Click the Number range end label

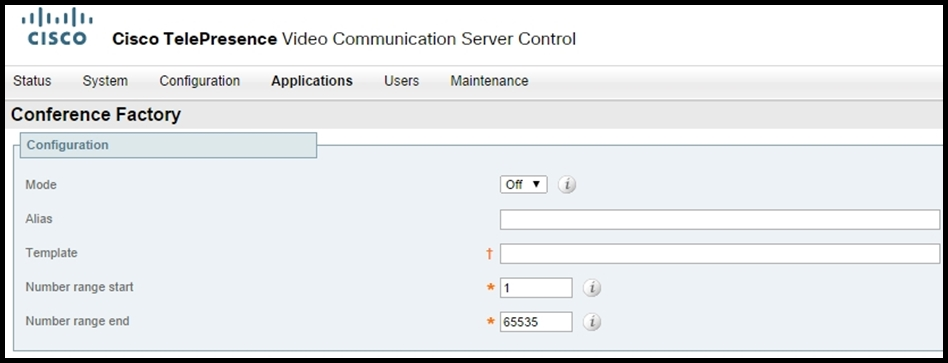pyautogui.click(x=77, y=321)
